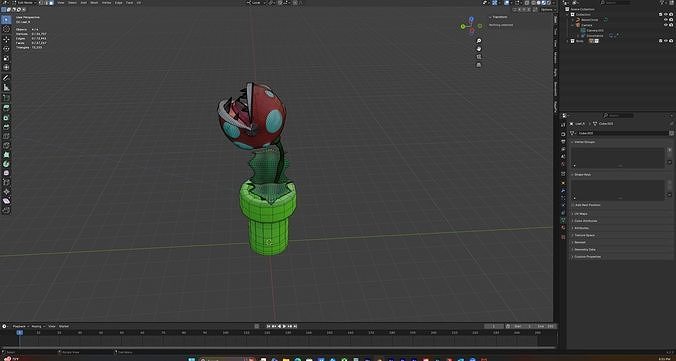Enable face select mode
The width and height of the screenshot is (676, 361).
pos(51,3)
